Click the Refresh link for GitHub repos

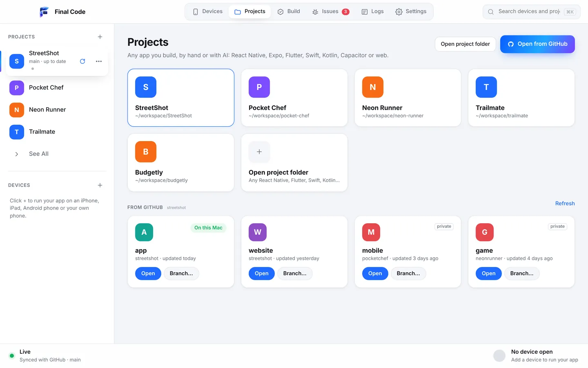click(x=565, y=204)
